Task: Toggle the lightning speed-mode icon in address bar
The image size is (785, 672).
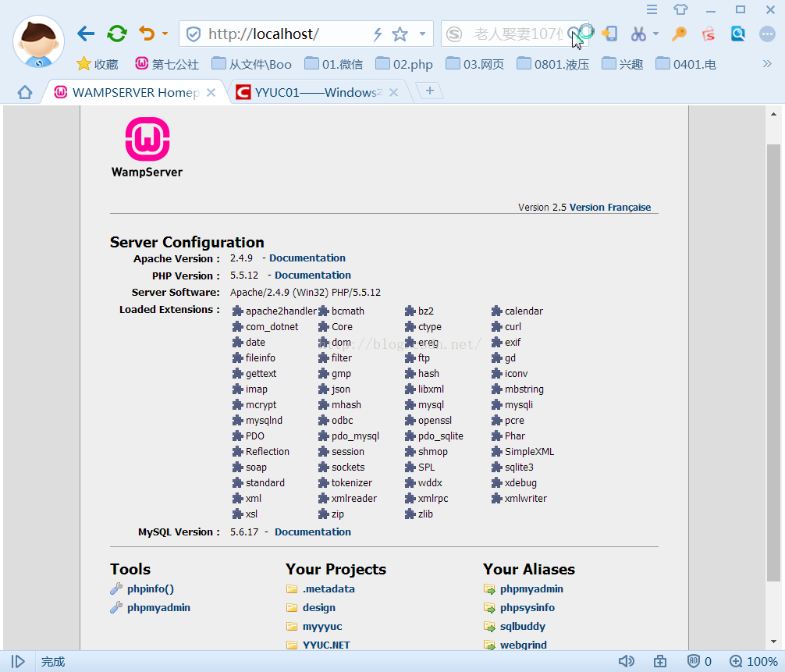Action: 378,34
